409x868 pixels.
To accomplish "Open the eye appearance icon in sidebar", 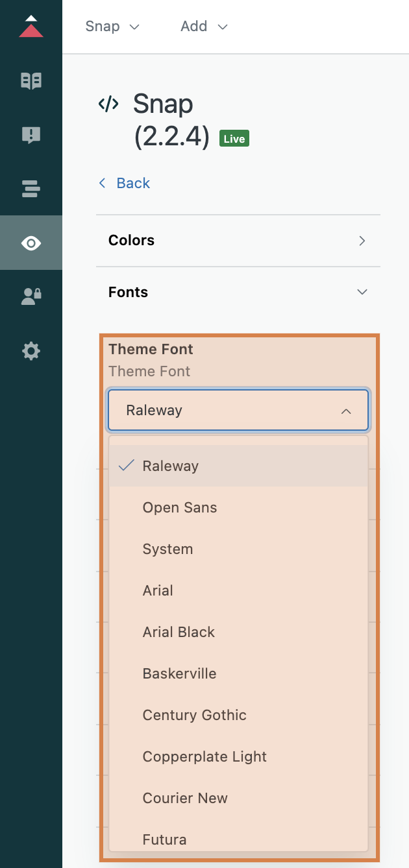I will (x=31, y=243).
